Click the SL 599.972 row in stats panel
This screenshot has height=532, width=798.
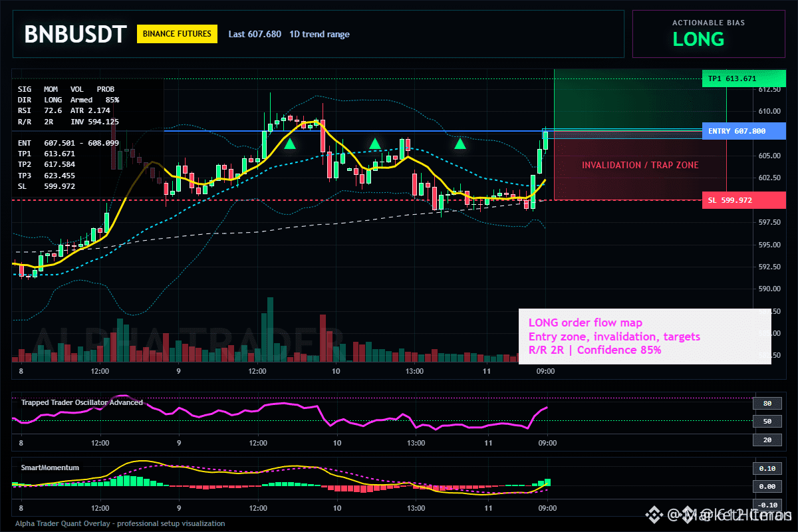click(47, 186)
